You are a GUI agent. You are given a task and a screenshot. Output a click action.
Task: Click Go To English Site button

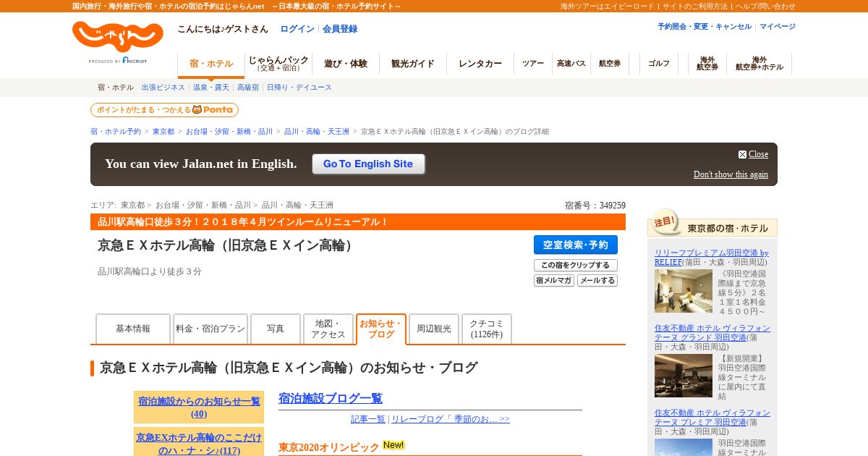click(x=368, y=164)
